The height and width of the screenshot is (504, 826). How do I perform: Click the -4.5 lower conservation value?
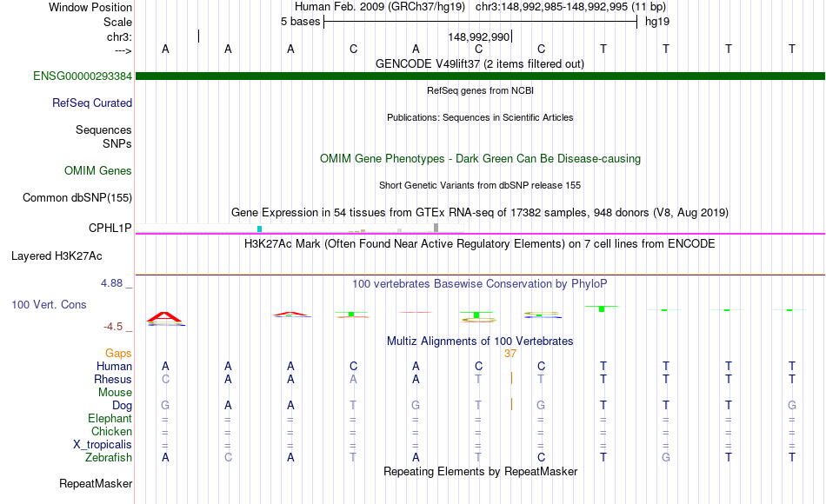(x=113, y=327)
